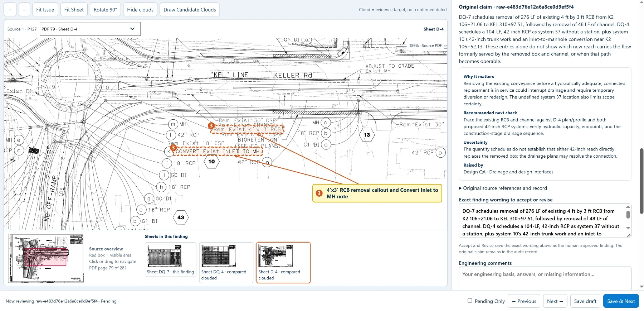The width and height of the screenshot is (644, 311).
Task: Click the 'CONVERT Exist INLET TO MH' cloud
Action: pos(218,152)
